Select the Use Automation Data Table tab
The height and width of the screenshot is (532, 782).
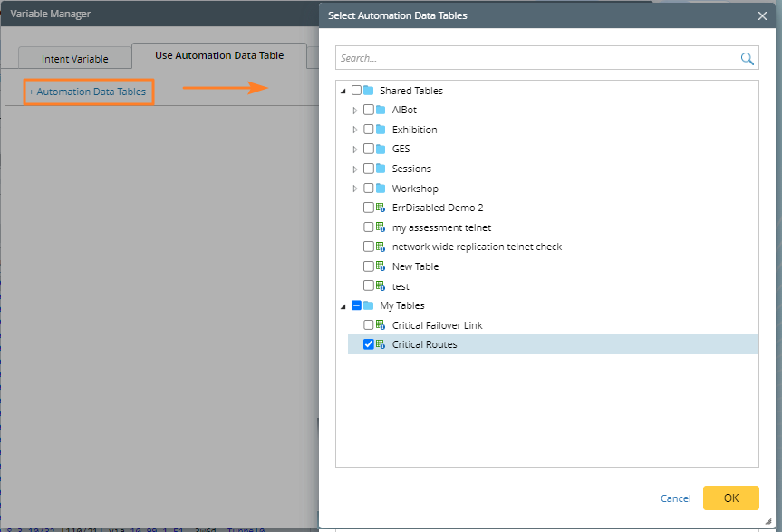(219, 55)
